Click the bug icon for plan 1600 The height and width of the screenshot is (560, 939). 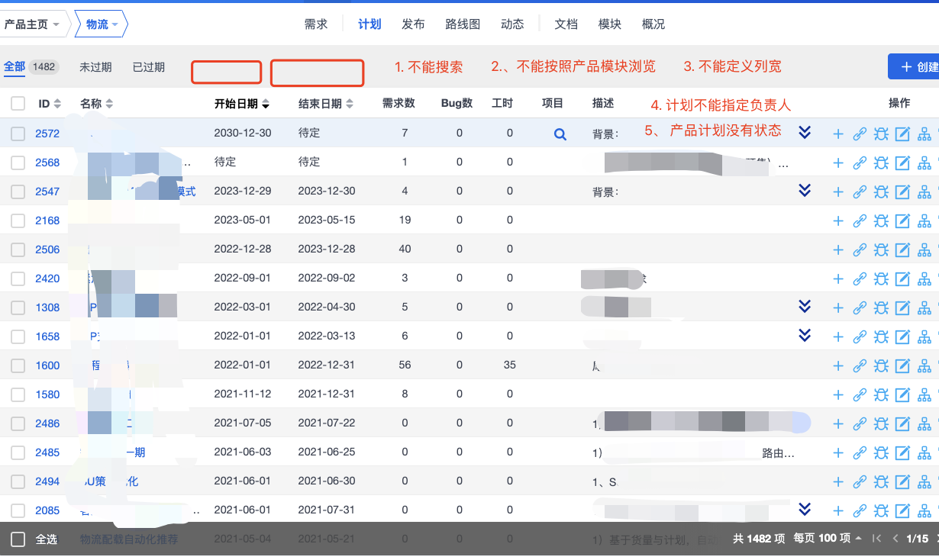tap(881, 366)
